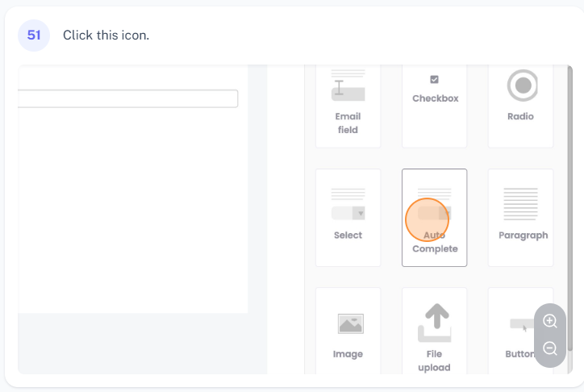The width and height of the screenshot is (584, 392).
Task: Click the "Click this icon." step description
Action: pos(106,35)
